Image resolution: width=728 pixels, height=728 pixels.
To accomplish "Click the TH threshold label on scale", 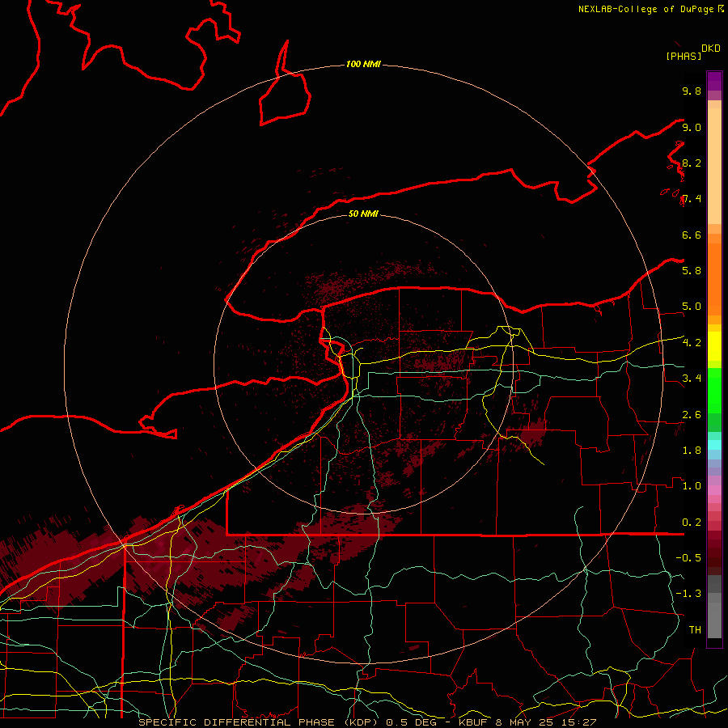I will (x=695, y=629).
